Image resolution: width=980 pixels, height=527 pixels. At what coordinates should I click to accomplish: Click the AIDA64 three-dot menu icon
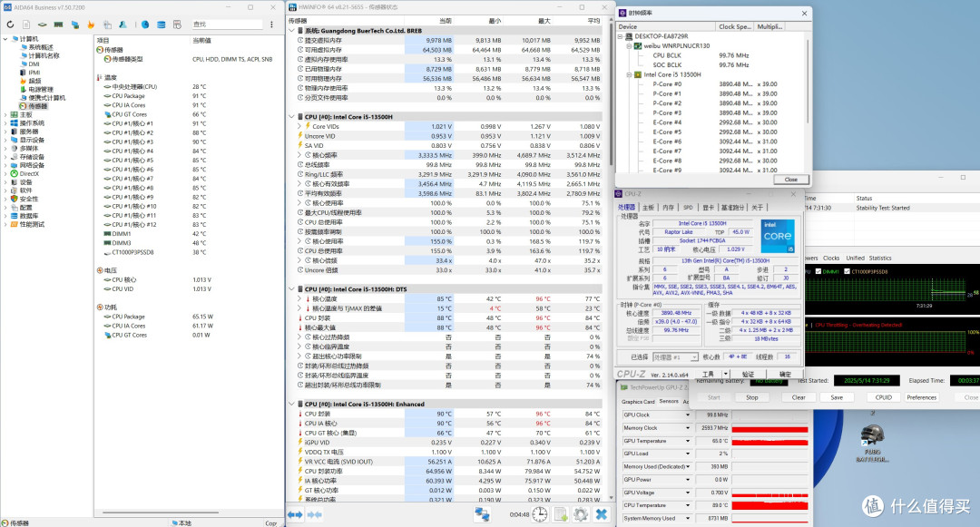point(271,24)
